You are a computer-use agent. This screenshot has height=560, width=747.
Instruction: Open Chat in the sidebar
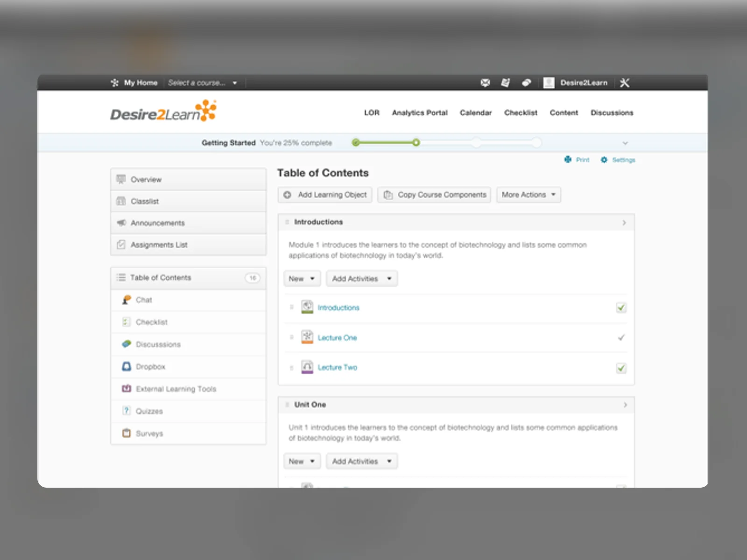189,300
